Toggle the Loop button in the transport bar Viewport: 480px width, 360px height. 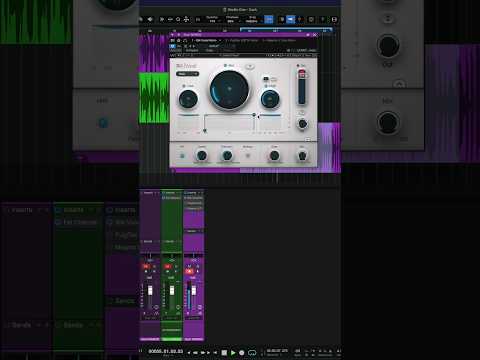point(252,352)
